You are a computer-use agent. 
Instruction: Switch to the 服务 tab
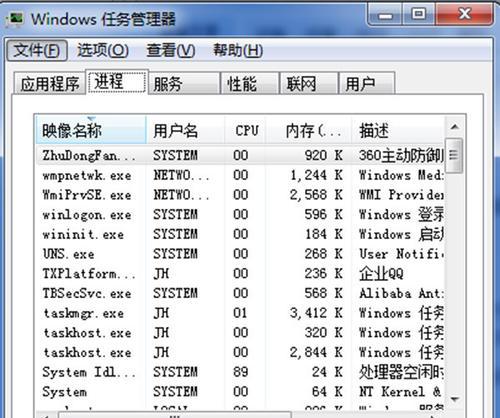[184, 83]
